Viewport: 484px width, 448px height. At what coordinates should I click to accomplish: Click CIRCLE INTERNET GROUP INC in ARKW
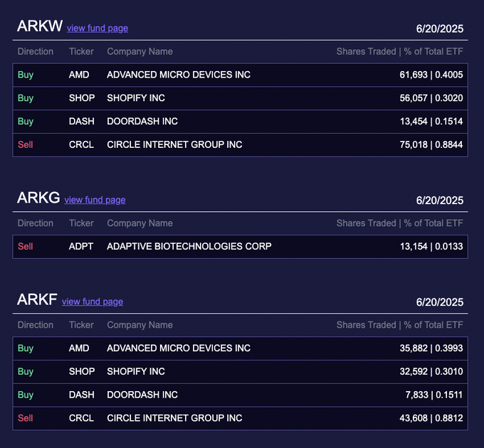(174, 144)
